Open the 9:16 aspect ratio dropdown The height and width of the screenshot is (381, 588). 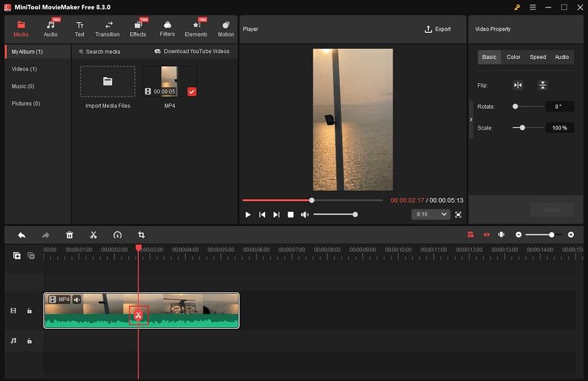(430, 215)
